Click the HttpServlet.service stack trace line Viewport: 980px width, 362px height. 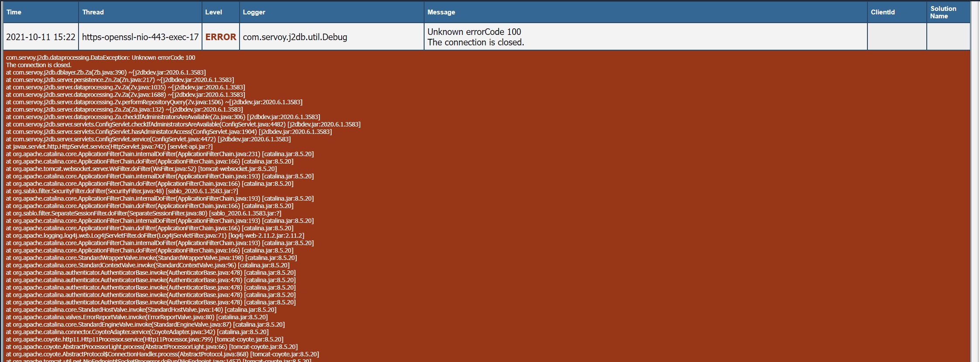click(x=109, y=147)
